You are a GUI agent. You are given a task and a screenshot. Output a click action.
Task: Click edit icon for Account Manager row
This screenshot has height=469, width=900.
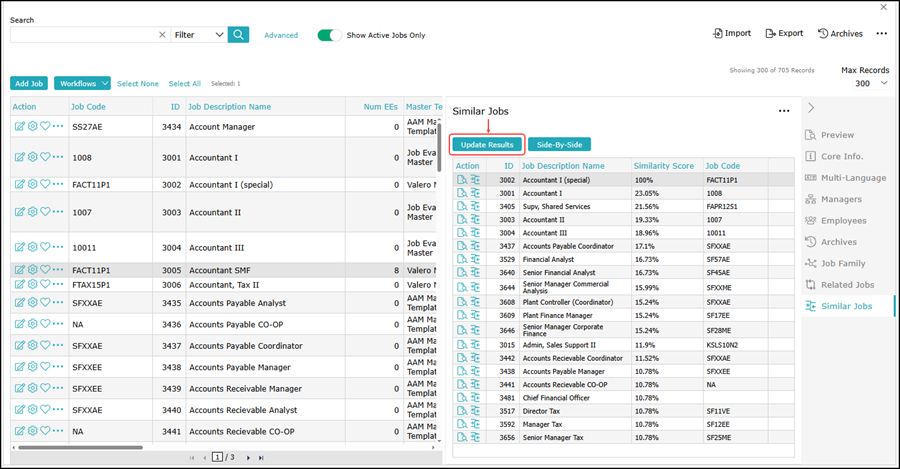pyautogui.click(x=19, y=127)
